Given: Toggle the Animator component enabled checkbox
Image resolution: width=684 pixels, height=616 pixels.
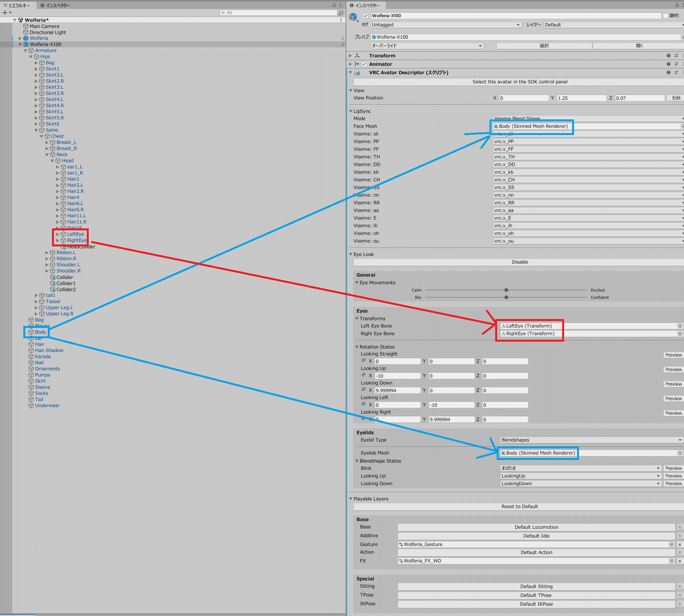Looking at the screenshot, I should click(x=365, y=64).
